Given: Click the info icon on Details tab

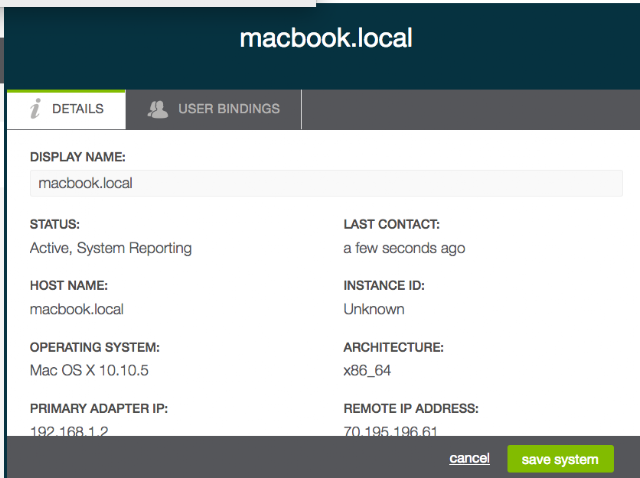Looking at the screenshot, I should (36, 109).
